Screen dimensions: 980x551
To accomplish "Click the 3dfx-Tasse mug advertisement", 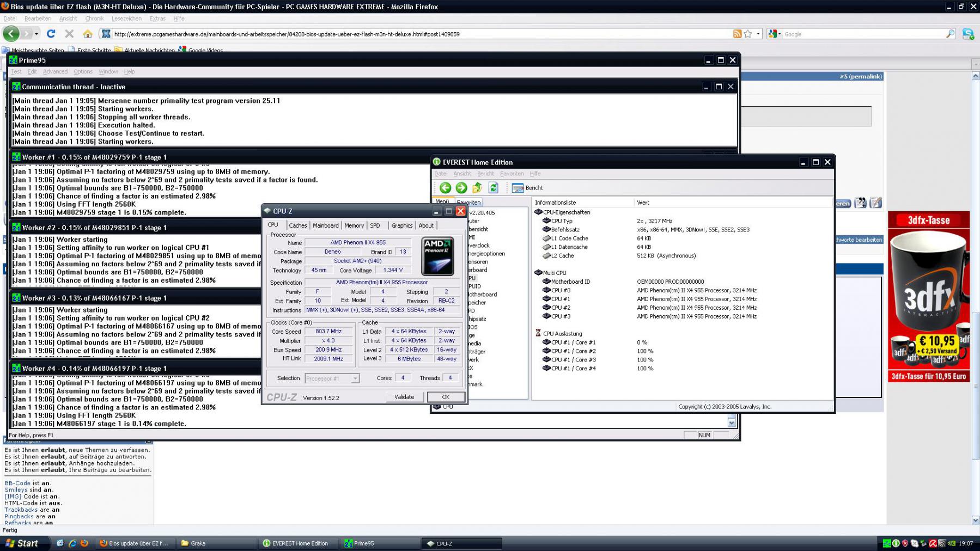I will (929, 297).
